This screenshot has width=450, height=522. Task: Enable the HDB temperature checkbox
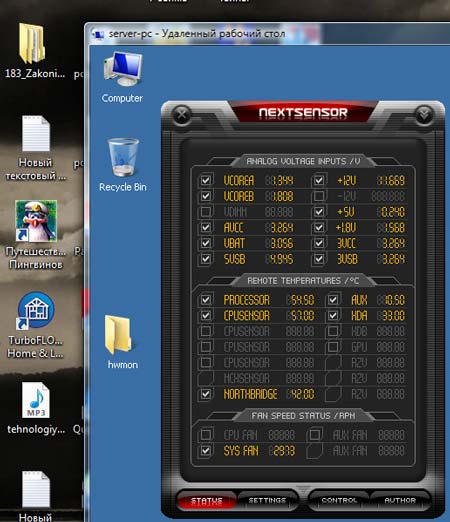333,331
